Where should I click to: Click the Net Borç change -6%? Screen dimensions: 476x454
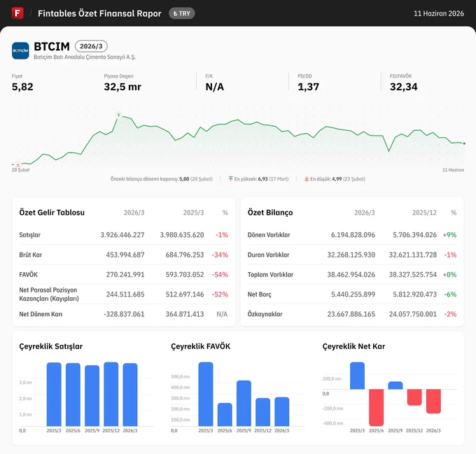coord(450,295)
